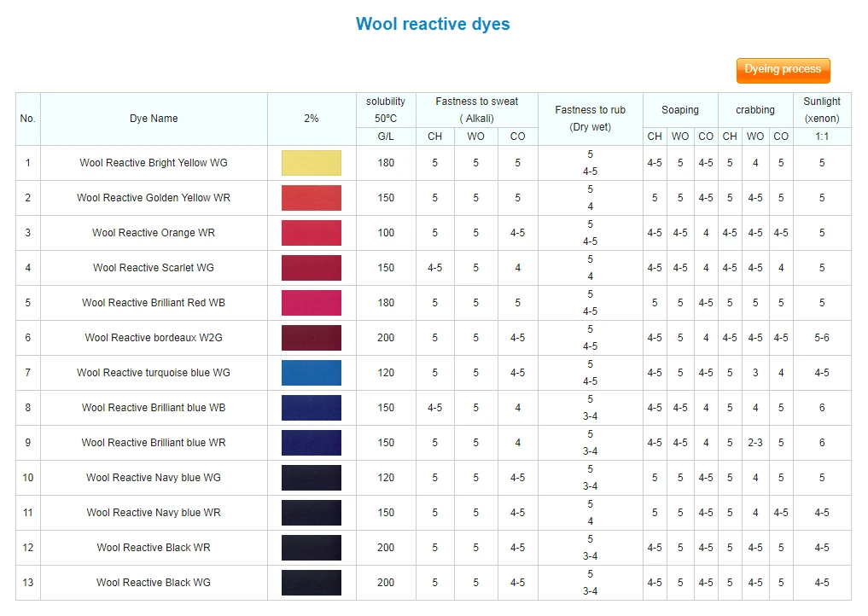This screenshot has width=868, height=616.
Task: Click the '2%' column header
Action: [312, 119]
